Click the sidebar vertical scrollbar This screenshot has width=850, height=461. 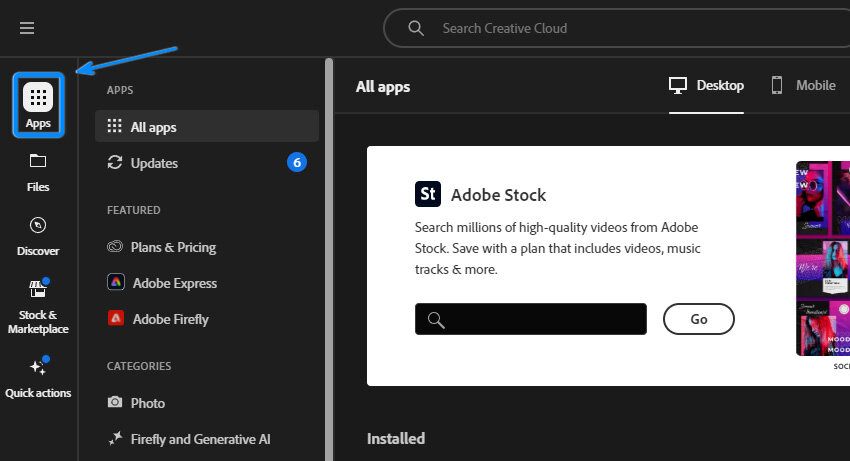tap(329, 259)
